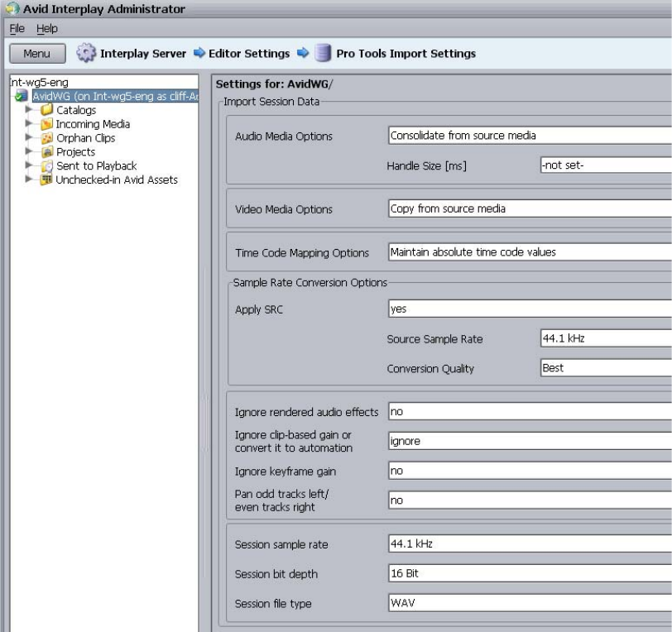Open Time Code Mapping Options dropdown
Screen dimensions: 672x632
coord(530,252)
